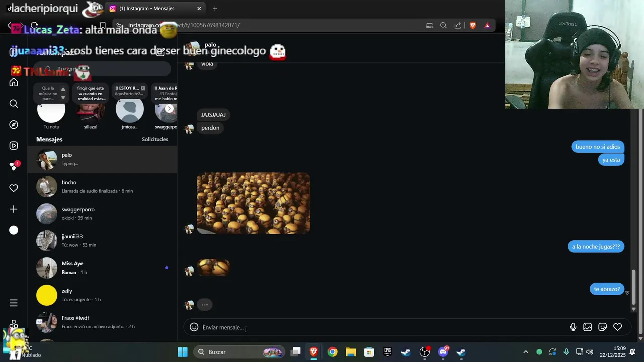Open the hamburger More menu
This screenshot has width=644, height=362.
pos(14,303)
